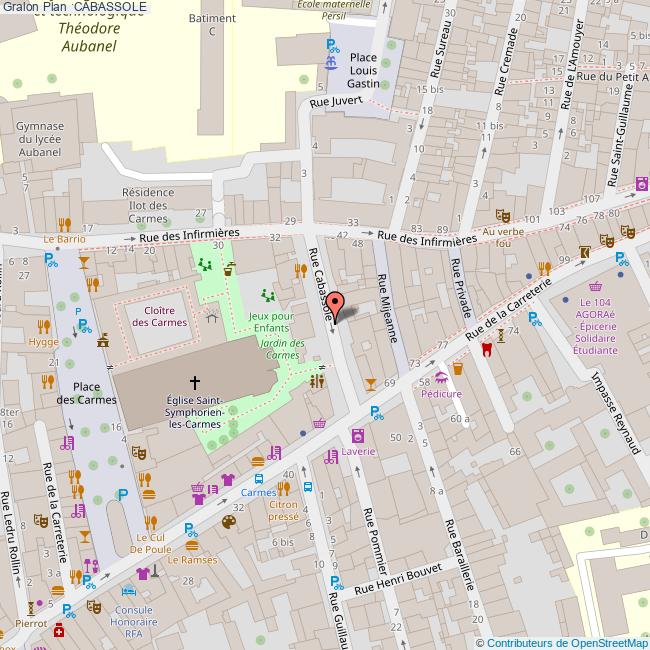Click the Citron pressé restaurant icon
The height and width of the screenshot is (650, 650).
click(284, 488)
